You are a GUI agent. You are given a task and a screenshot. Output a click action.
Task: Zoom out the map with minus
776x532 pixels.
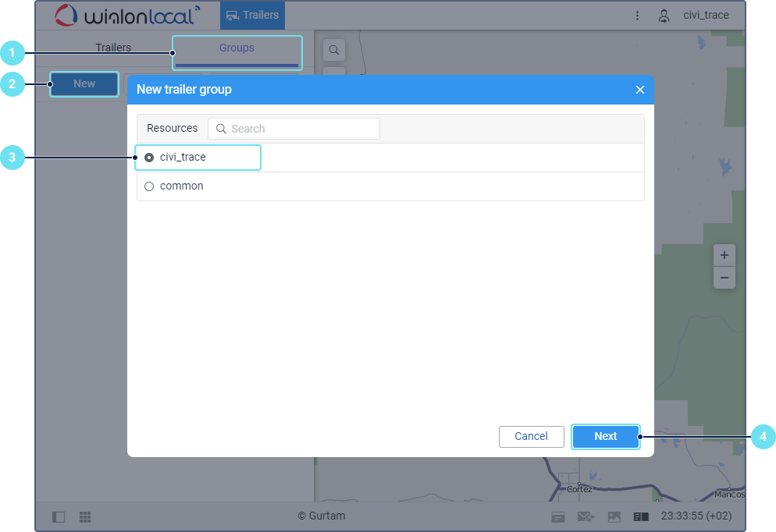tap(724, 278)
